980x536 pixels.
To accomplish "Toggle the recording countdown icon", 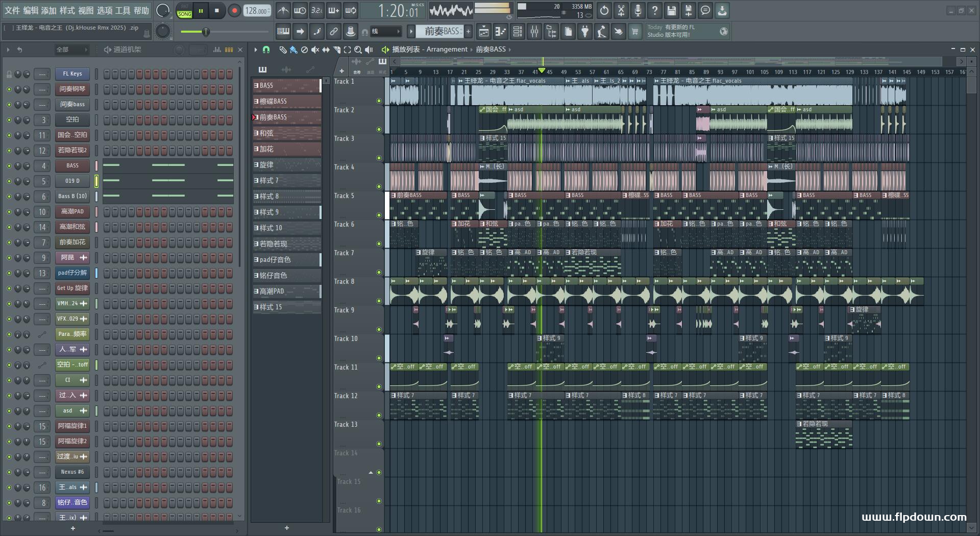I will (x=317, y=10).
